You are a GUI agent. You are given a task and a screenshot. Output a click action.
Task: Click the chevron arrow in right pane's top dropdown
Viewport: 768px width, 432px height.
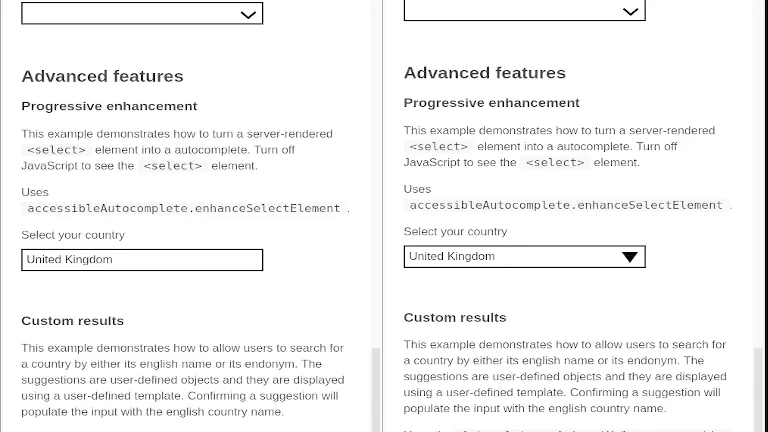point(630,12)
